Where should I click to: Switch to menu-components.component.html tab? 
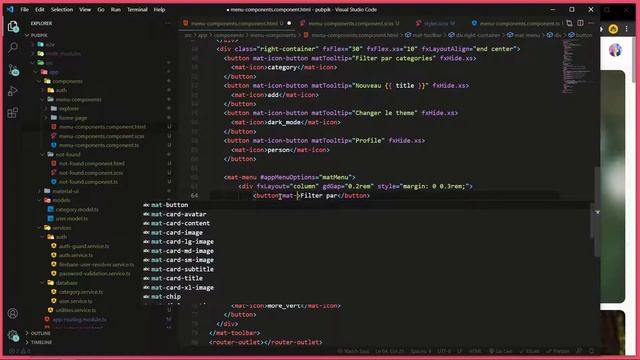237,23
